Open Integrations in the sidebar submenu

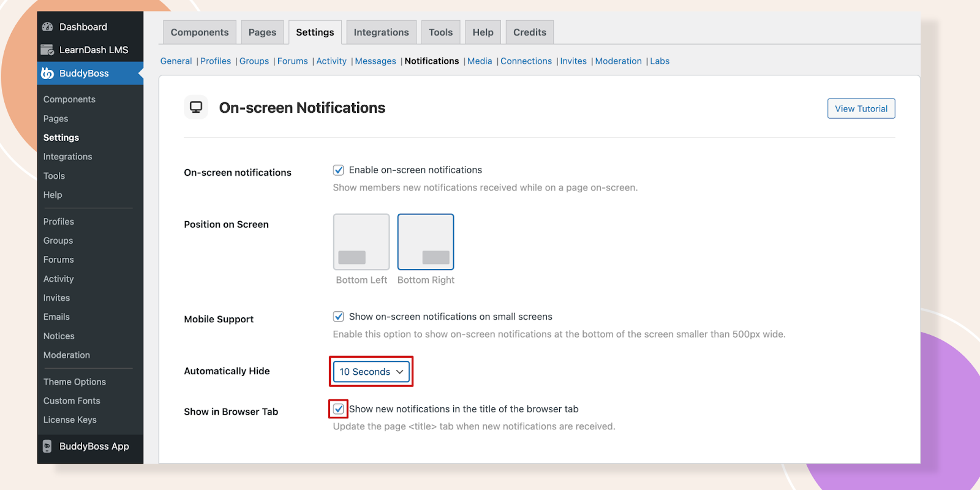(68, 157)
